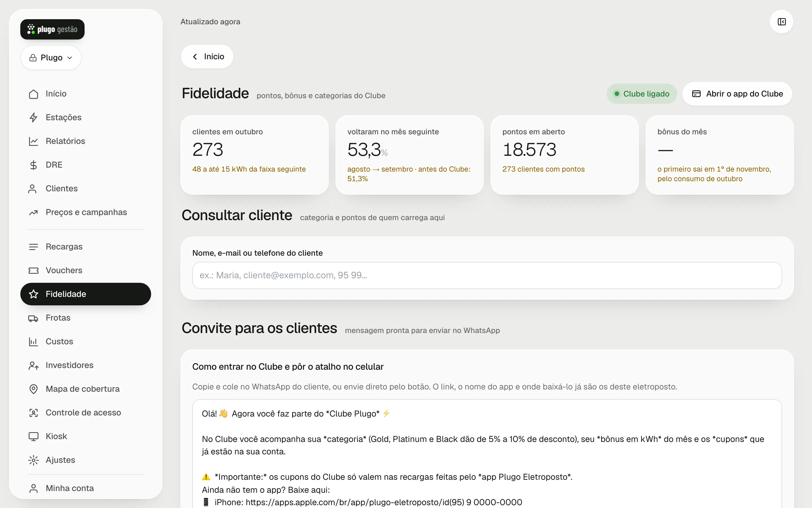Click "48 a até 15 kWh da faixa seguinte"
Viewport: 812px width, 508px height.
coord(249,169)
